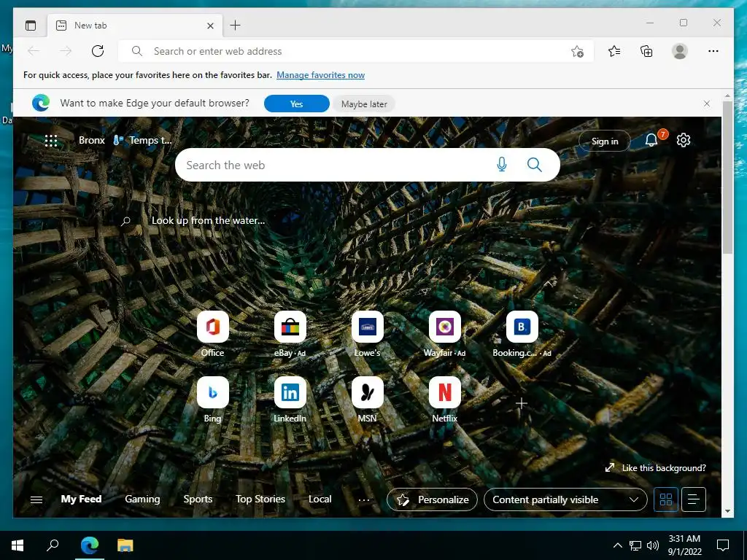The width and height of the screenshot is (747, 560).
Task: Open Windows taskbar search
Action: click(x=53, y=545)
